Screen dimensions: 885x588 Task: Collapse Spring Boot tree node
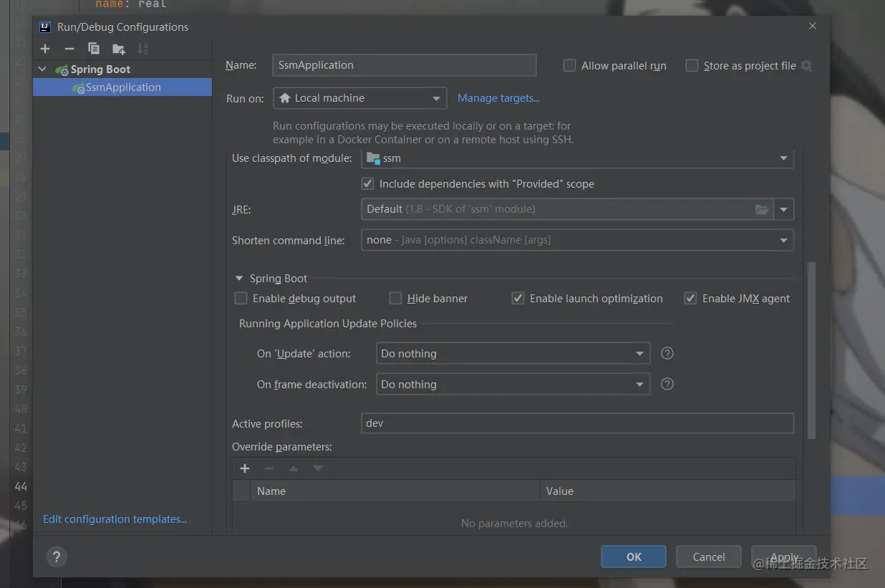pyautogui.click(x=42, y=69)
